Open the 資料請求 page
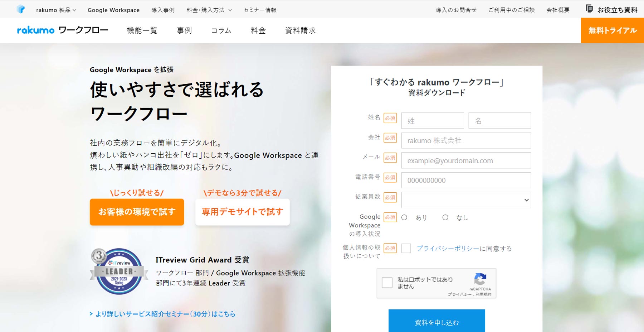The height and width of the screenshot is (332, 644). tap(301, 30)
